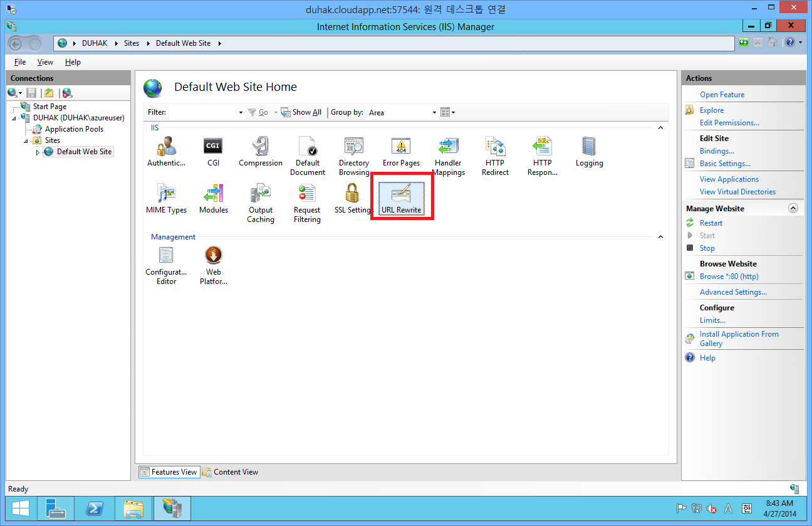Open the Group by Area combo box
Viewport: 812px width, 526px height.
pyautogui.click(x=402, y=112)
